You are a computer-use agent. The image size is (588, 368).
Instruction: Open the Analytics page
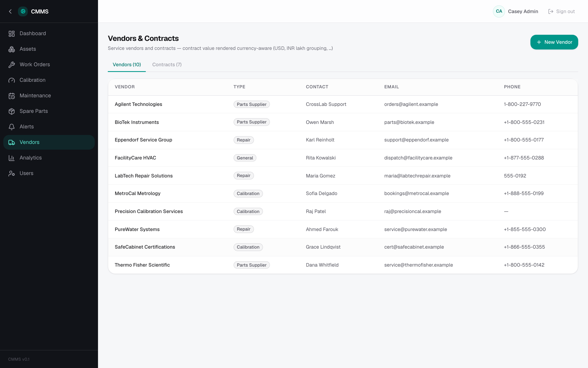point(49,158)
